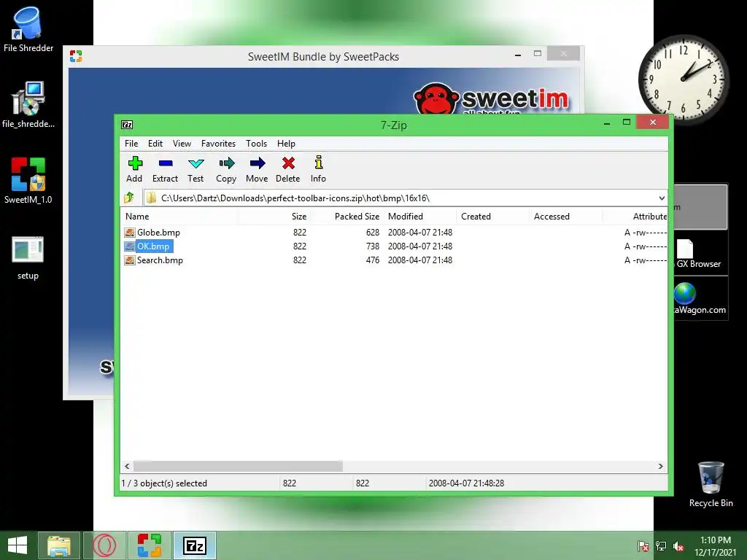Click the scroll right arrow in file list
The height and width of the screenshot is (560, 747).
point(661,466)
